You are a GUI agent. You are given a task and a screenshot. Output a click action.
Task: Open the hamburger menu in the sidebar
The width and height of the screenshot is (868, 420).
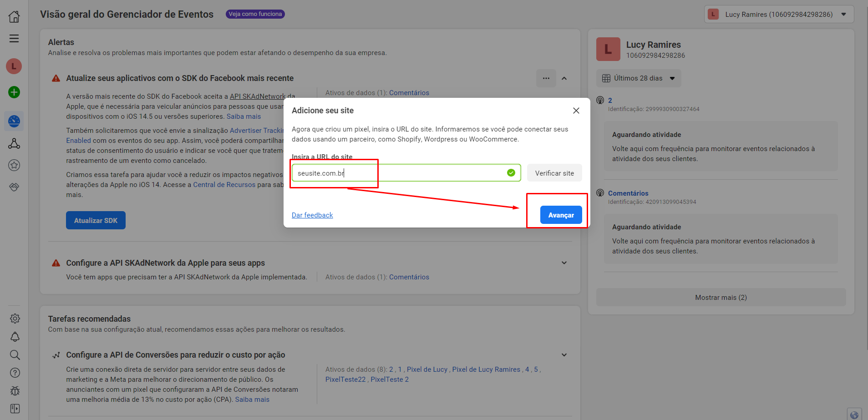pos(14,38)
